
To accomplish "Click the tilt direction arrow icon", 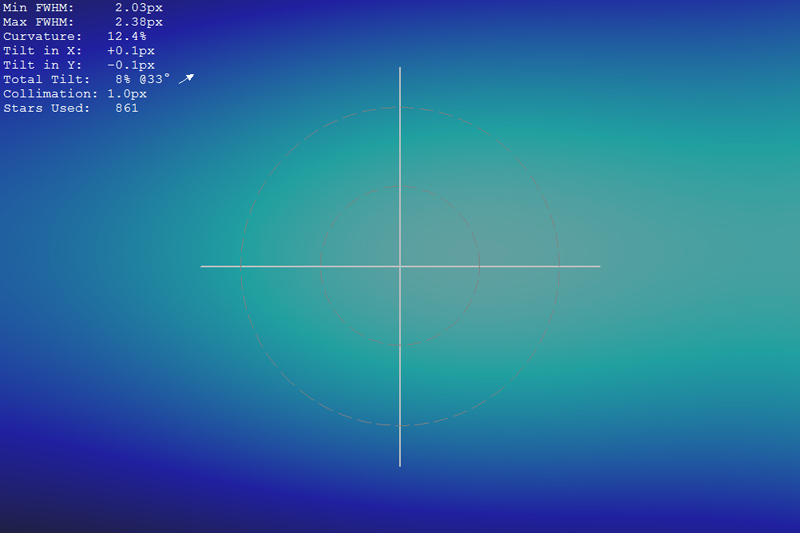I will [186, 79].
